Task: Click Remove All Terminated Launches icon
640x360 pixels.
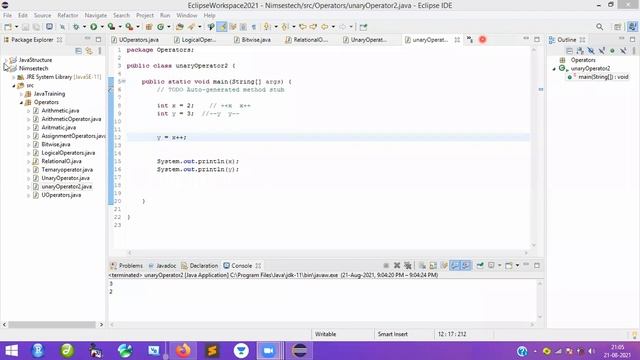Action: click(x=407, y=265)
